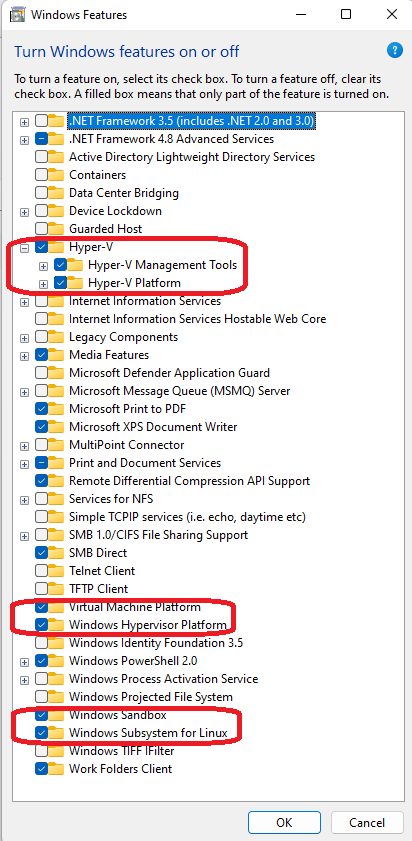Toggle Windows Sandbox checkbox

click(41, 715)
